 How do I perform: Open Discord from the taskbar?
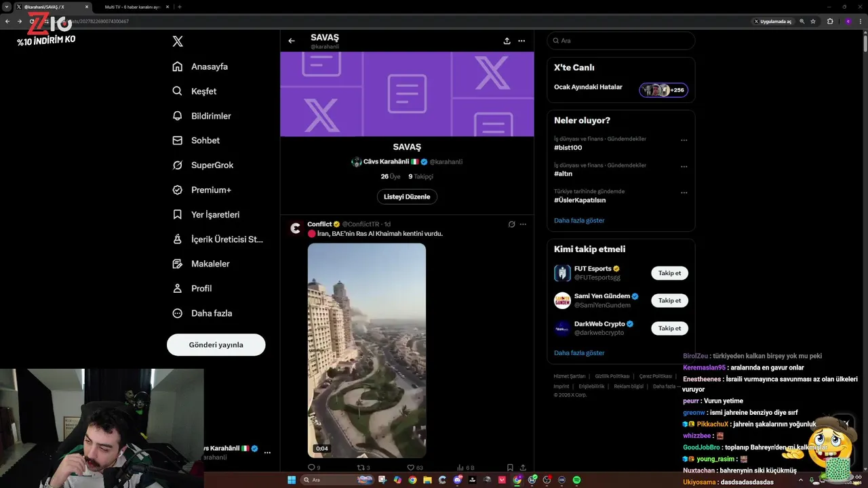click(458, 480)
